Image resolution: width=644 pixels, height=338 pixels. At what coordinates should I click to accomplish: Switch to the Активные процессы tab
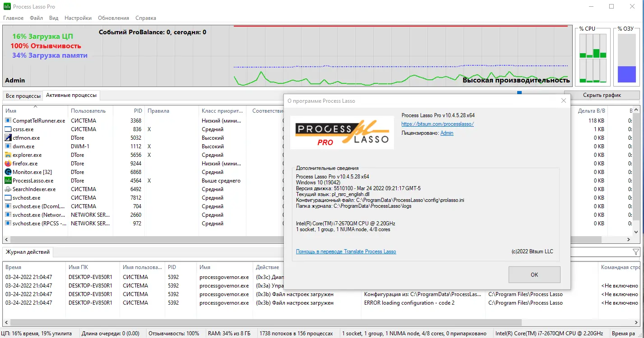[71, 96]
